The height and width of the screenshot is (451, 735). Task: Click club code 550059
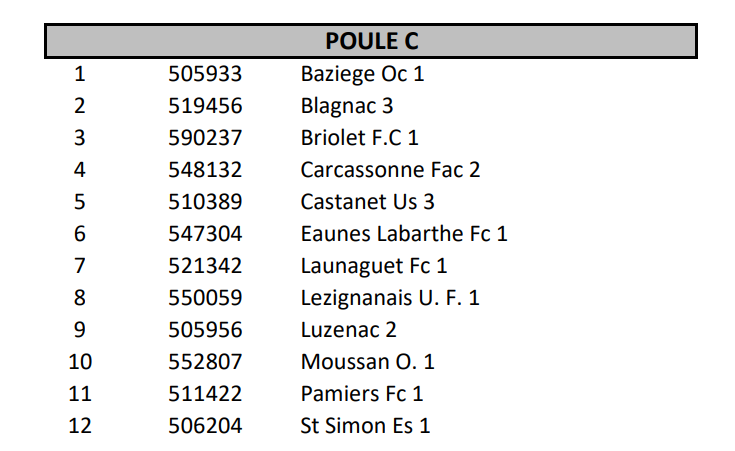205,298
